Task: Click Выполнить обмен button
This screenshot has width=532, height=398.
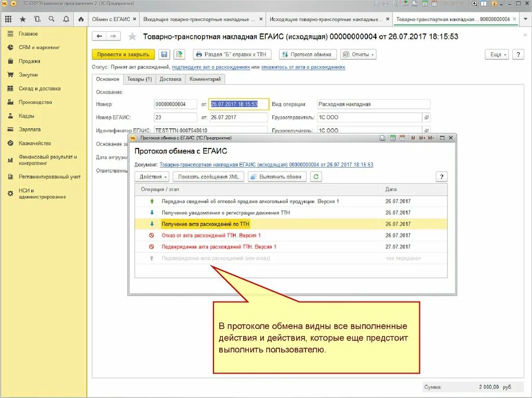Action: click(277, 176)
